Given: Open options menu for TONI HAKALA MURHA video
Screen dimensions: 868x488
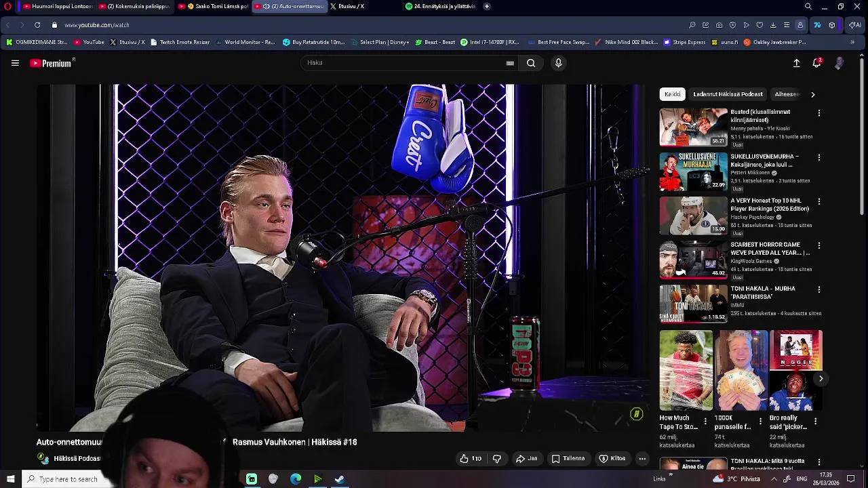Looking at the screenshot, I should point(819,289).
